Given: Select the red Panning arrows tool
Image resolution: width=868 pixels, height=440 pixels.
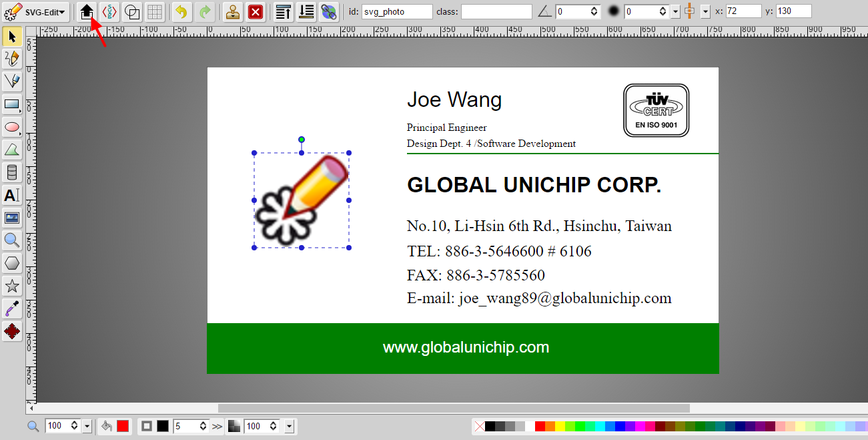Looking at the screenshot, I should [12, 331].
